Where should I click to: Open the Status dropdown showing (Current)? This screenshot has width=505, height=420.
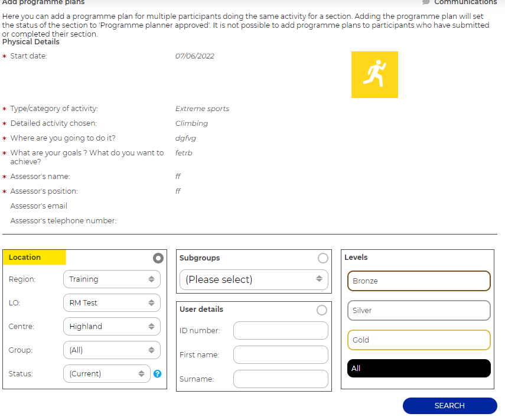pos(107,373)
